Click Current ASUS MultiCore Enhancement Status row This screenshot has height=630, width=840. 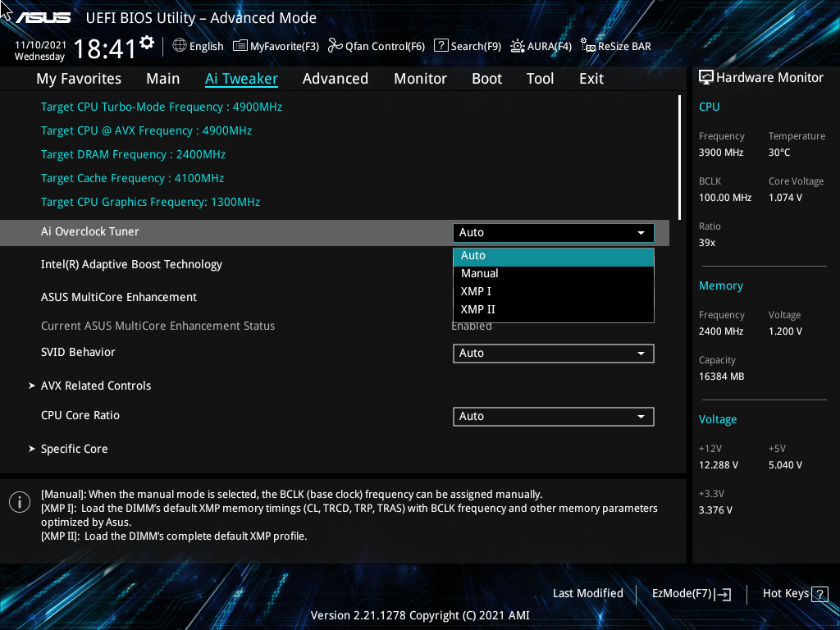point(335,326)
